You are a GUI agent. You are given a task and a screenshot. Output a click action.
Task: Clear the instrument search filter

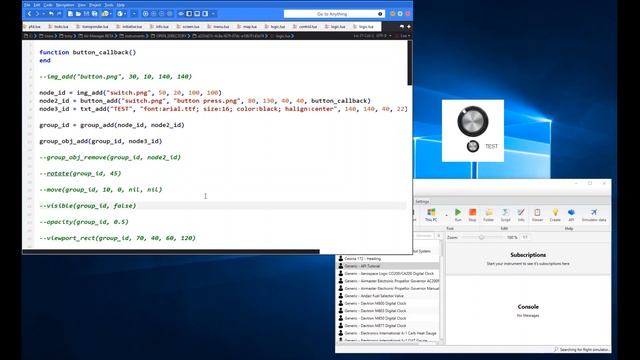(x=438, y=236)
